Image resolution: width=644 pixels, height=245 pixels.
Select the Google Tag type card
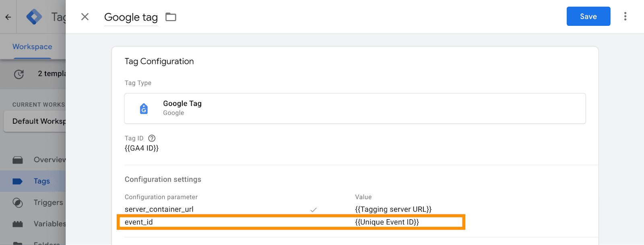pyautogui.click(x=355, y=108)
